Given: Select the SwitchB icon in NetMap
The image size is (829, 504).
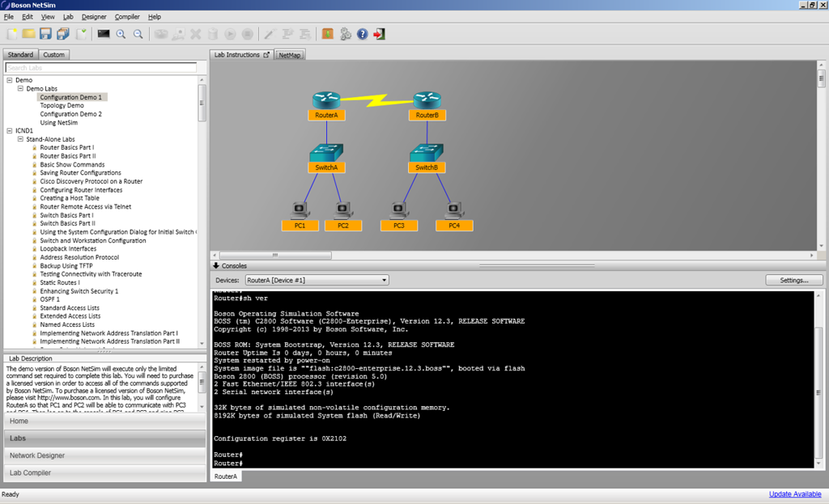Looking at the screenshot, I should pyautogui.click(x=427, y=153).
